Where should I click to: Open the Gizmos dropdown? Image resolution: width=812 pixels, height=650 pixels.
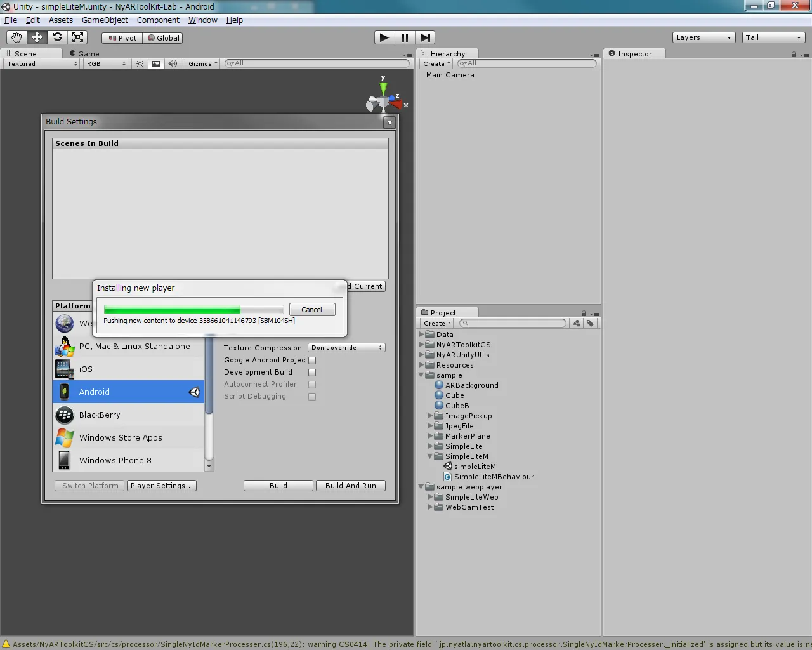[x=202, y=63]
